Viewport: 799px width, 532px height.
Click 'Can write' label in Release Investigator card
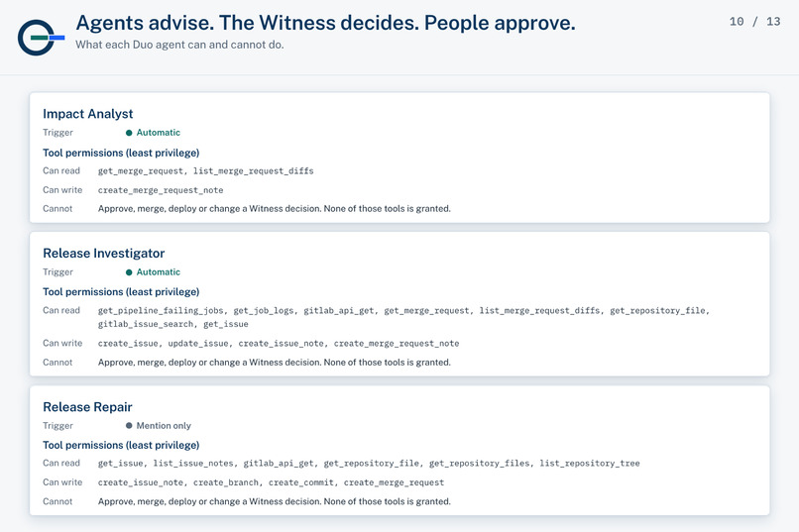point(62,343)
